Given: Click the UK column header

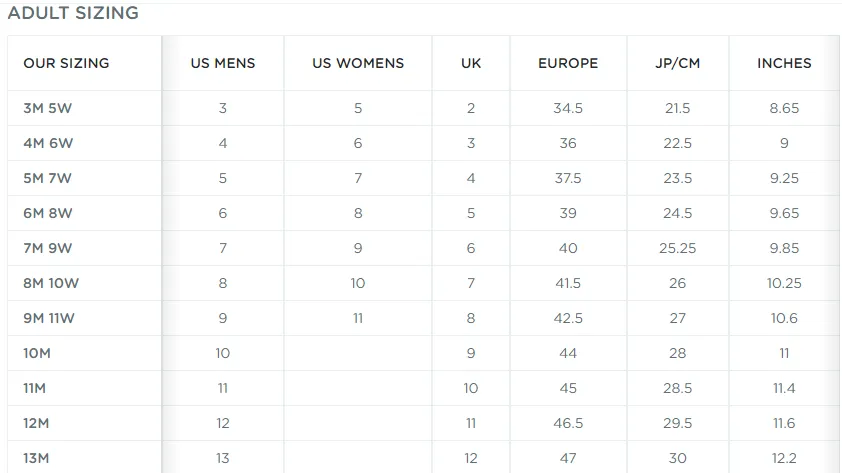Looking at the screenshot, I should tap(471, 63).
